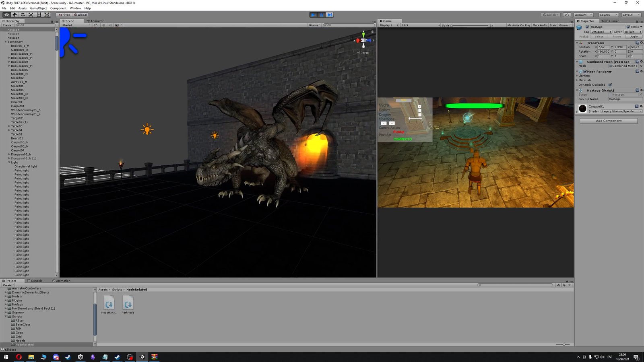Open the GameObject menu
Viewport: 644px width, 362px height.
pyautogui.click(x=38, y=8)
